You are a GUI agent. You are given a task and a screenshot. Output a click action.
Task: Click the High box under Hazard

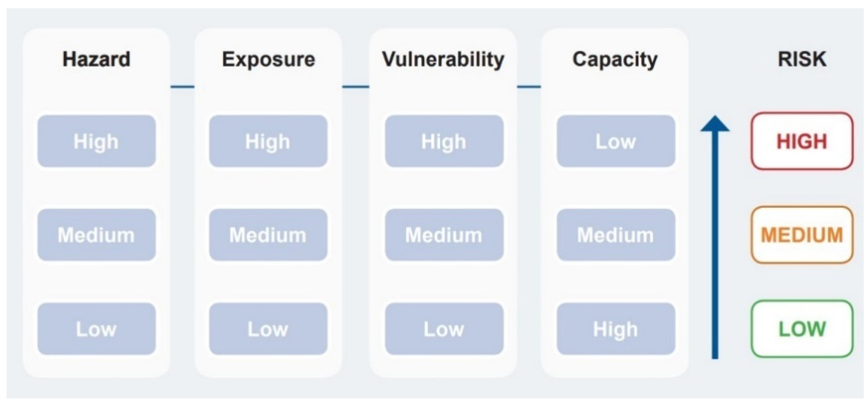click(96, 141)
